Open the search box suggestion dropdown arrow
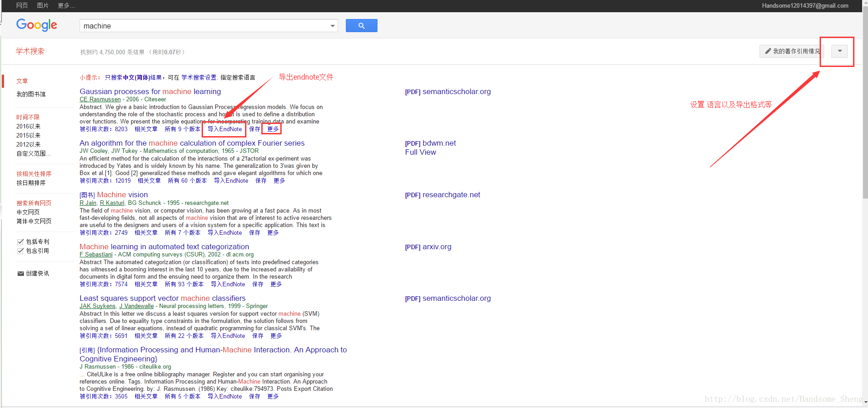The height and width of the screenshot is (408, 868). point(333,26)
